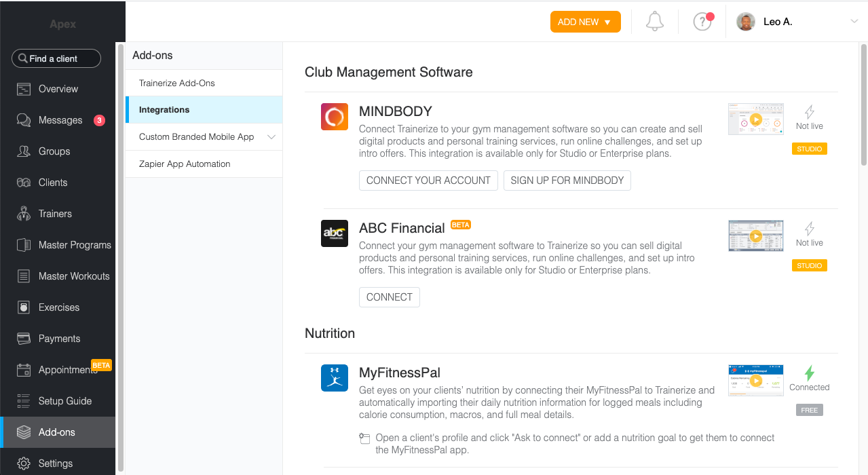Click the Payments card icon

tap(24, 339)
